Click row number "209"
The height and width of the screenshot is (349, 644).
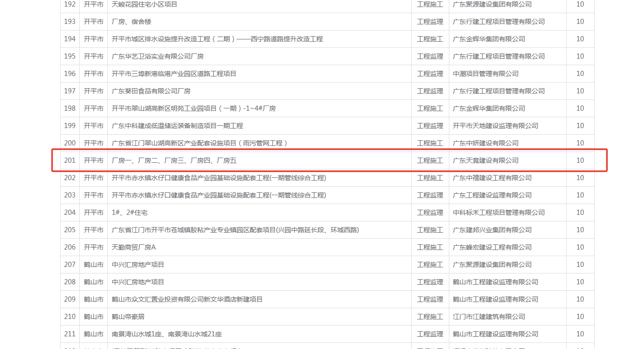tap(70, 299)
